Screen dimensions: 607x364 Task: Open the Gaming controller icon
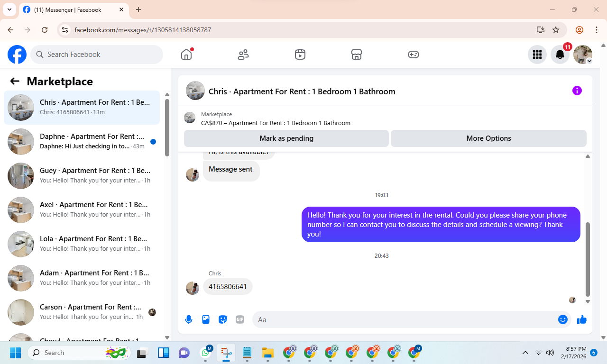coord(414,55)
